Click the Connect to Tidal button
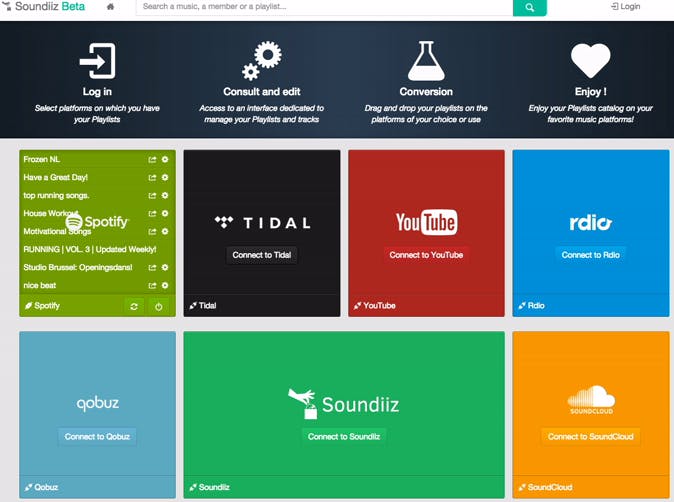Viewport: 674px width, 502px height. 262,255
